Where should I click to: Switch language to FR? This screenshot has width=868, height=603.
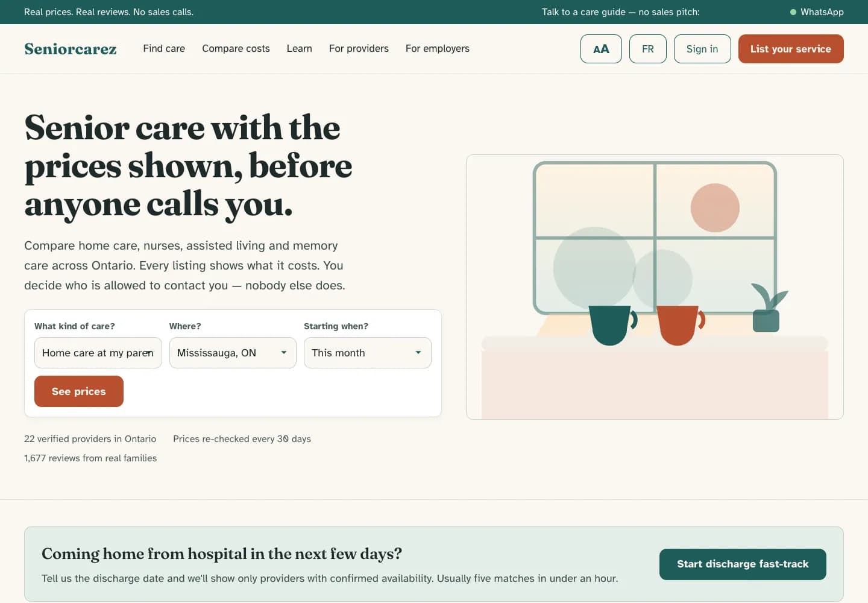pos(648,49)
